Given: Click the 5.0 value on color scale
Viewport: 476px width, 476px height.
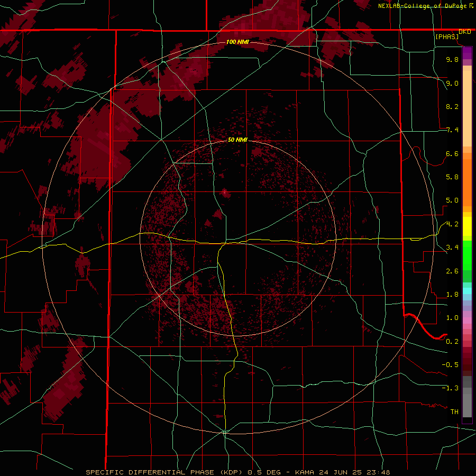Looking at the screenshot, I should [x=452, y=200].
